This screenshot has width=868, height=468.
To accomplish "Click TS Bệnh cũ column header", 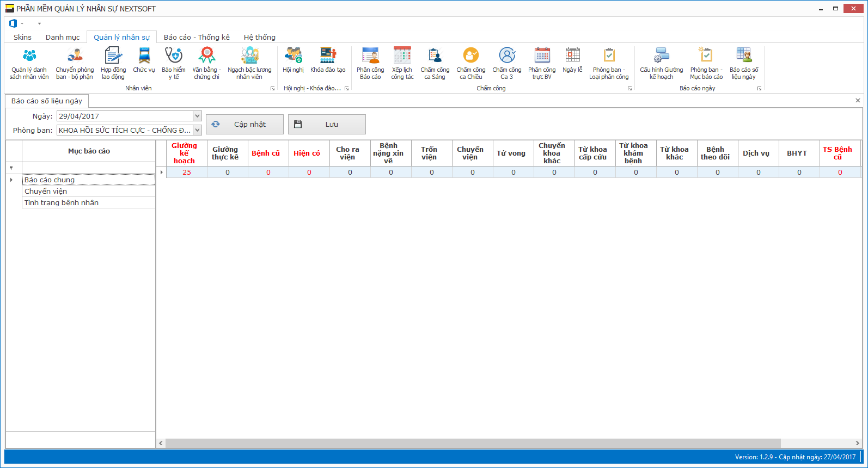I will click(840, 153).
